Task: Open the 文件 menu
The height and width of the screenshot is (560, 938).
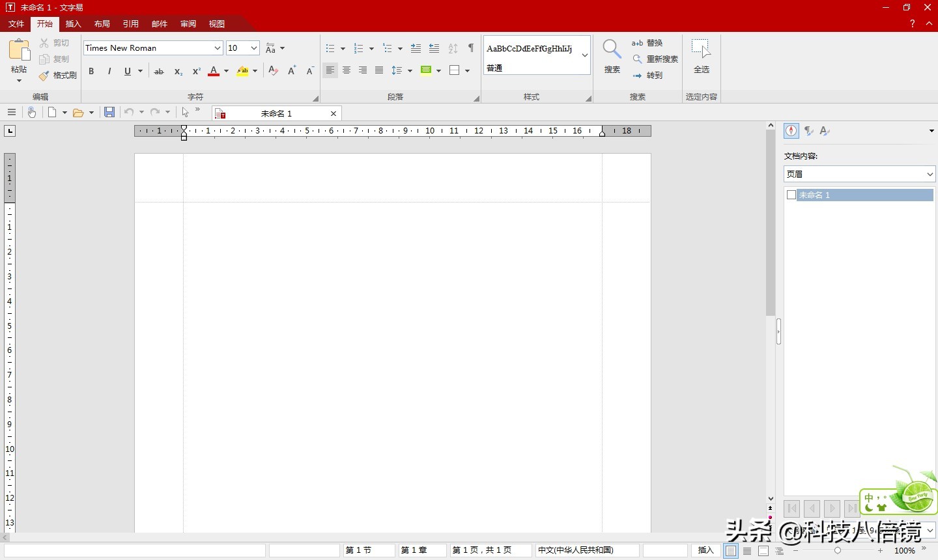Action: tap(16, 24)
